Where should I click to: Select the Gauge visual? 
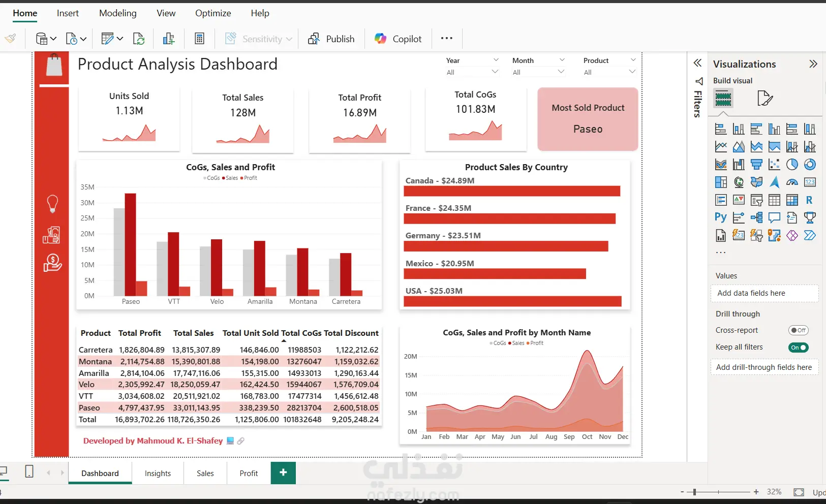(792, 182)
